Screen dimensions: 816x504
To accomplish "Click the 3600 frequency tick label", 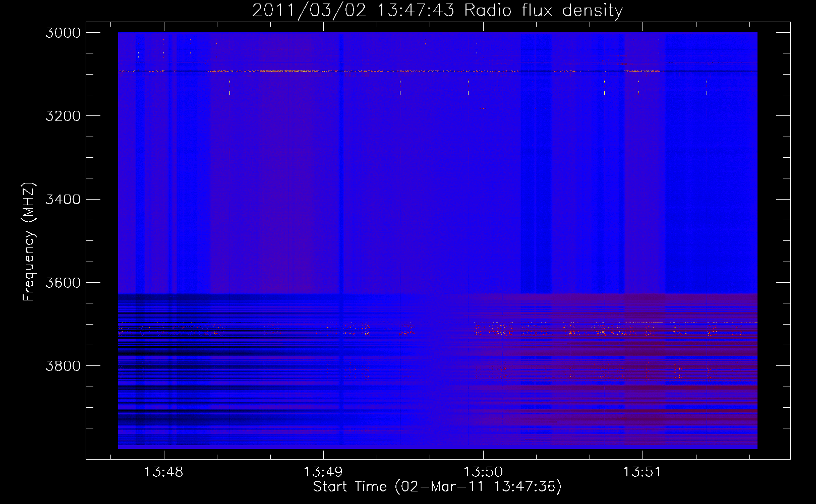I will (x=63, y=283).
